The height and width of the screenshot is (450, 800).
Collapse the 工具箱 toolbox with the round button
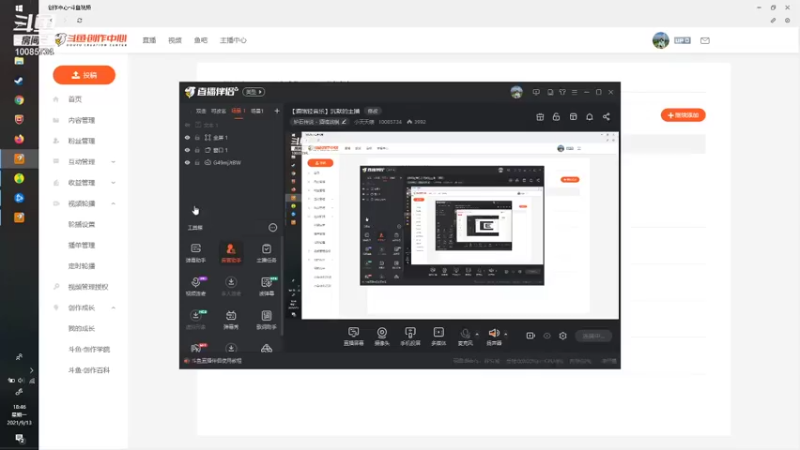tap(273, 228)
